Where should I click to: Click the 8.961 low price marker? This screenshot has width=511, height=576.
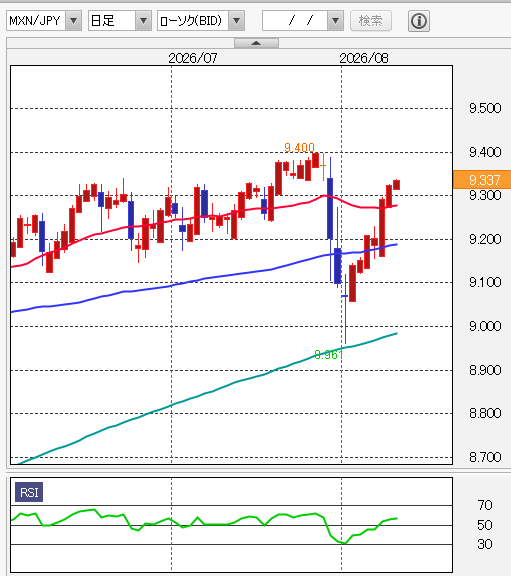pyautogui.click(x=328, y=354)
